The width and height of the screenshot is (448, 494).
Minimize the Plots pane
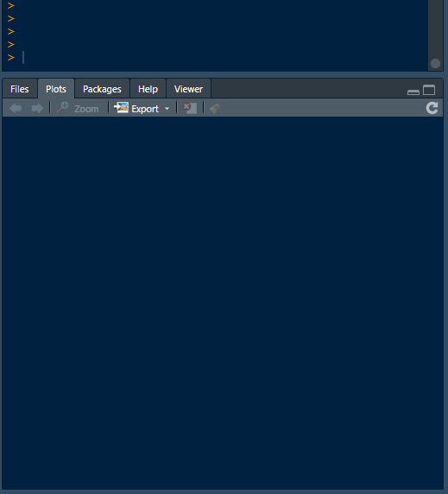click(413, 92)
